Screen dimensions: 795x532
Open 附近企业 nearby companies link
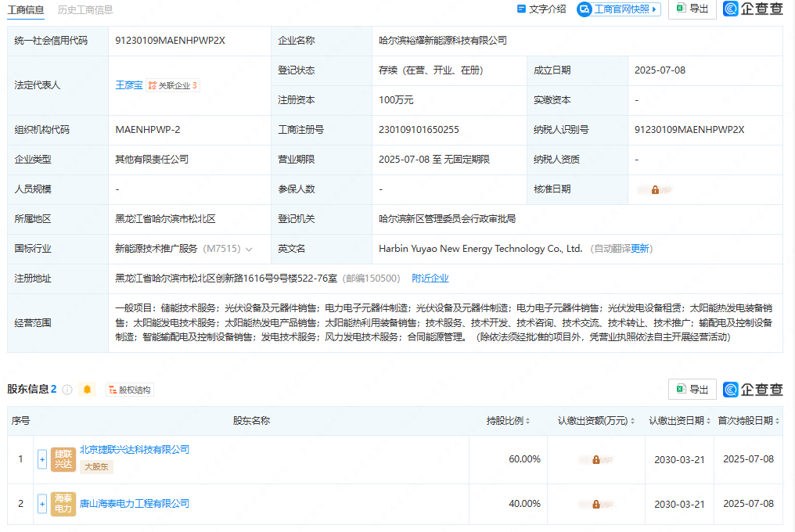pos(430,279)
